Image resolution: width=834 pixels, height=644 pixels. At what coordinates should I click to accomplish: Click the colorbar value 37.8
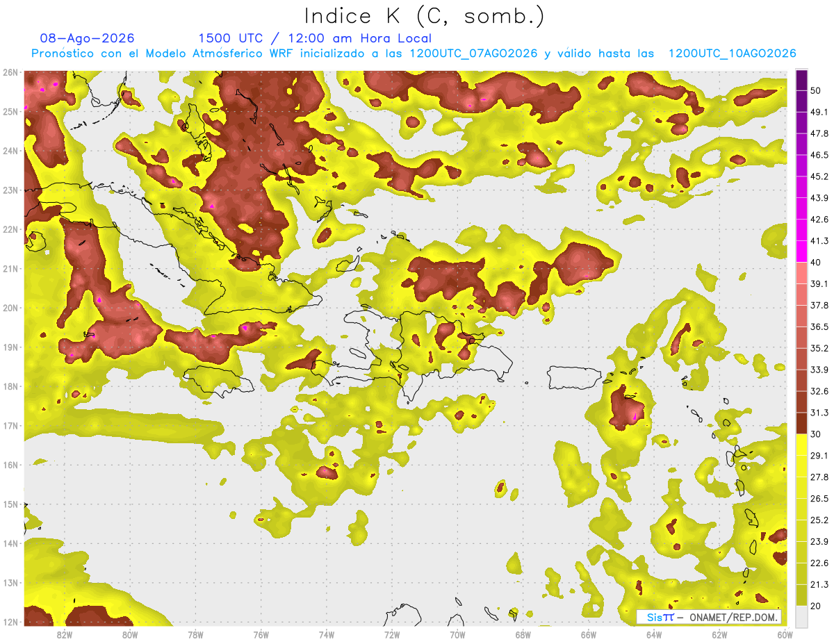click(x=819, y=305)
